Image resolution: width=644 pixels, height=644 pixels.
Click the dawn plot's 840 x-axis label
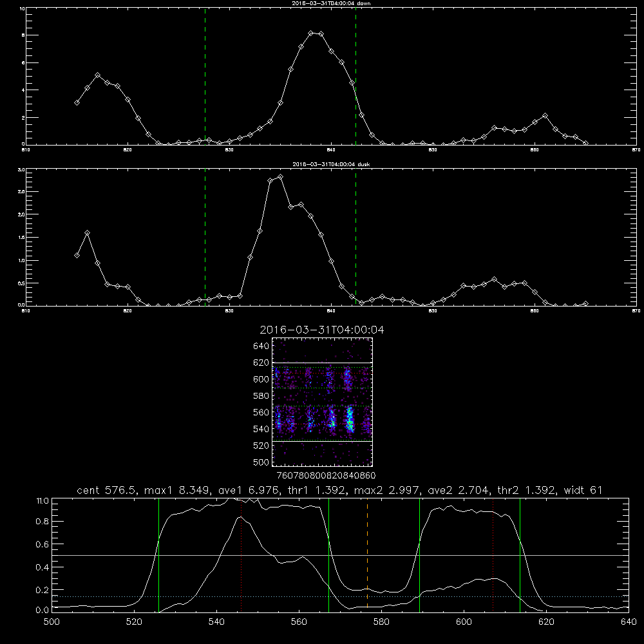point(331,150)
